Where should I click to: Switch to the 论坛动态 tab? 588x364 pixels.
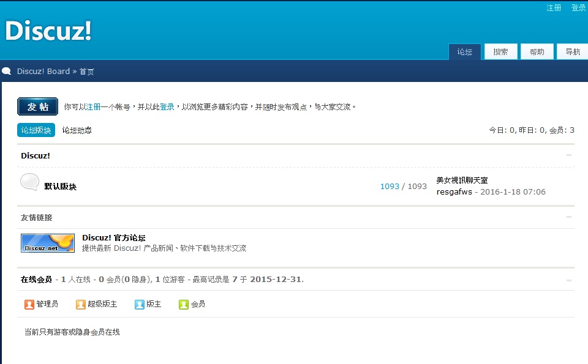[x=77, y=130]
